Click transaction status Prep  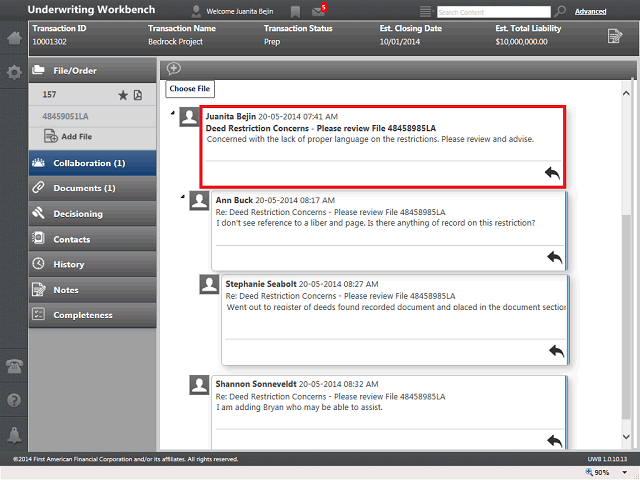coord(272,42)
